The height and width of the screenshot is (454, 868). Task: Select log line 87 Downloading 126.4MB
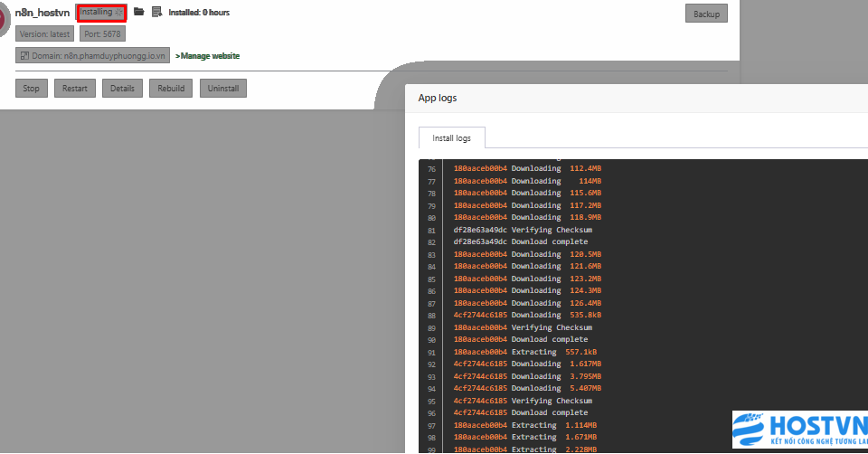pyautogui.click(x=527, y=303)
